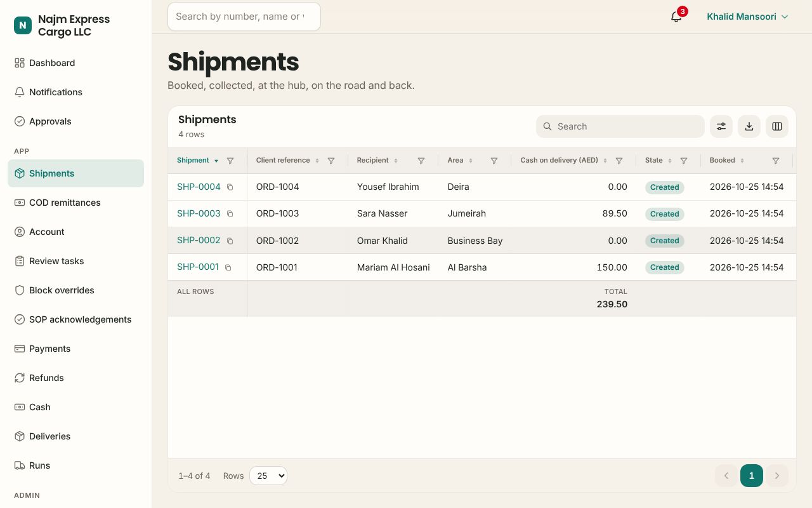812x508 pixels.
Task: Go to page 1 button
Action: 752,476
